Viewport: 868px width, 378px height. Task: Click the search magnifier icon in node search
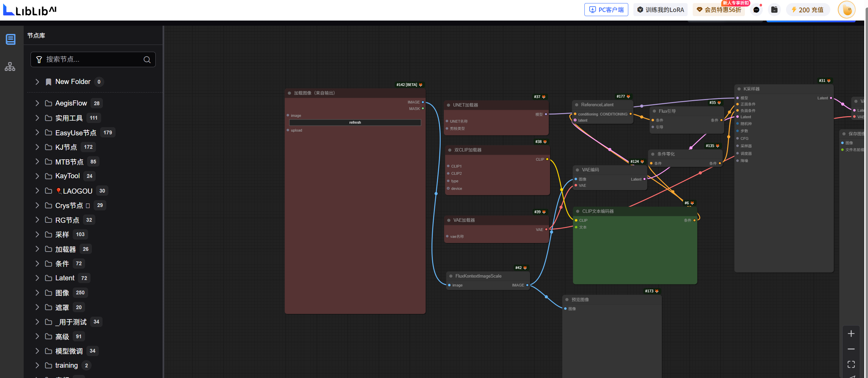[147, 60]
